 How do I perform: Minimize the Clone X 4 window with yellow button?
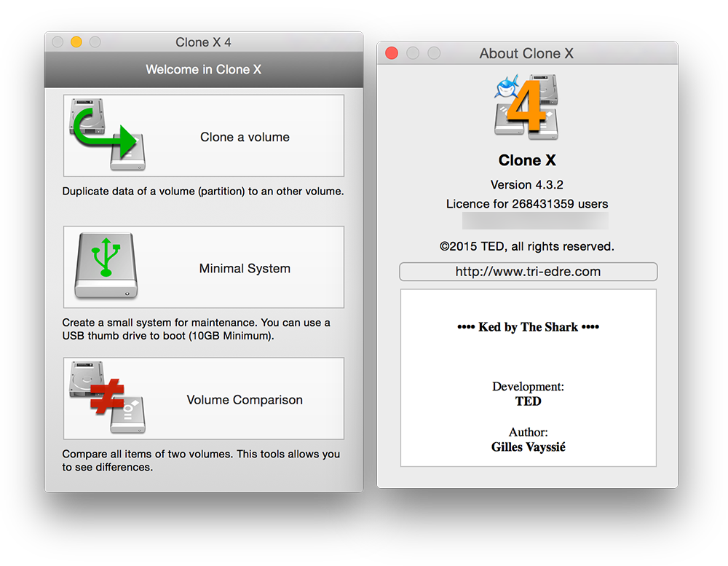[x=76, y=42]
